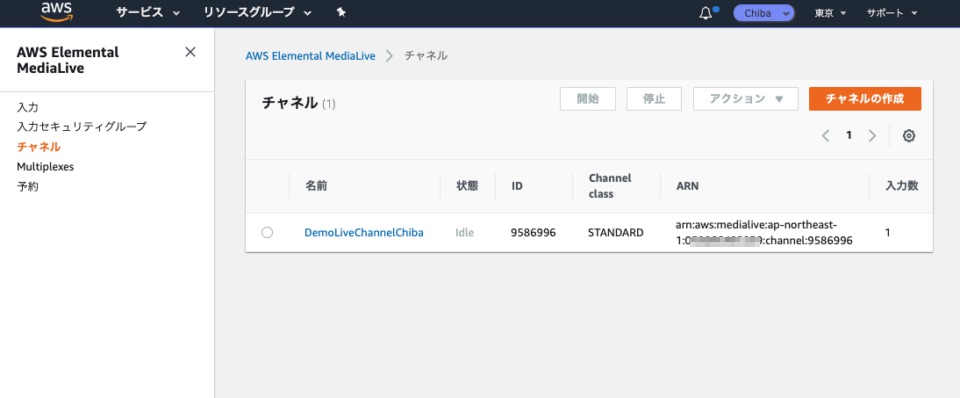Click the チャネル breadcrumb text
The width and height of the screenshot is (960, 398).
click(426, 56)
